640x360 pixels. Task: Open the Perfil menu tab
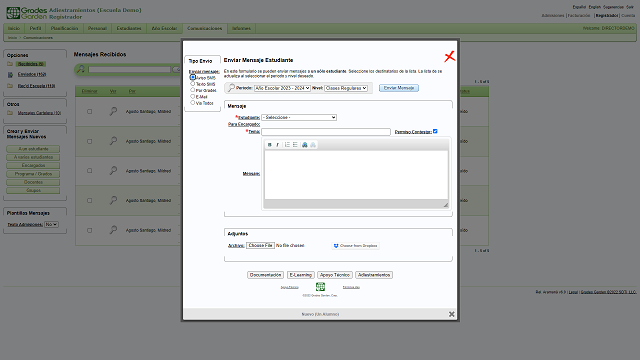35,28
